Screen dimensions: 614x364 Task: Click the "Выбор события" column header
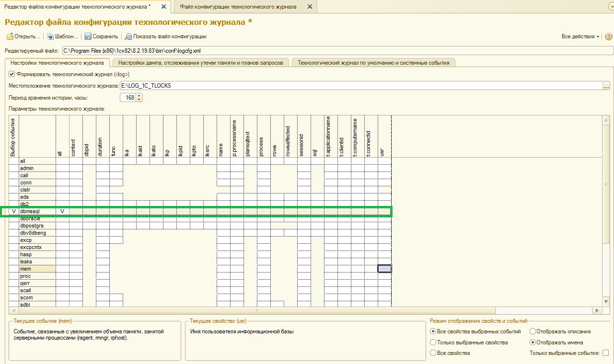[13, 136]
